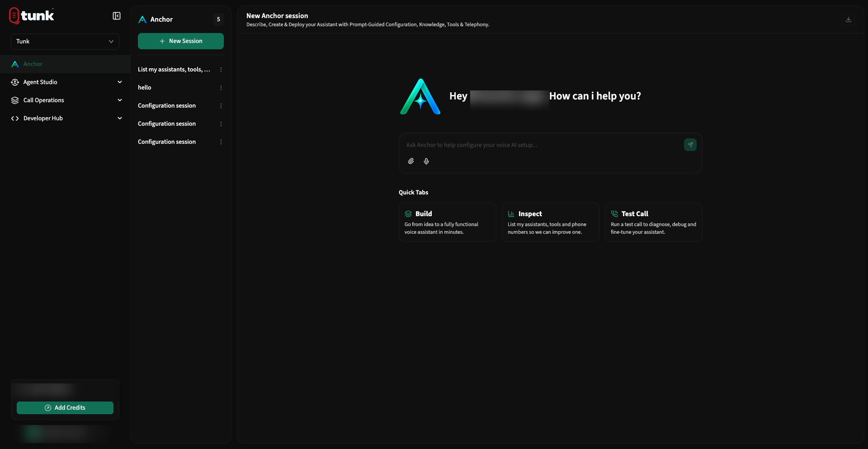Viewport: 868px width, 449px height.
Task: Attach a file with the paperclip icon
Action: (411, 161)
